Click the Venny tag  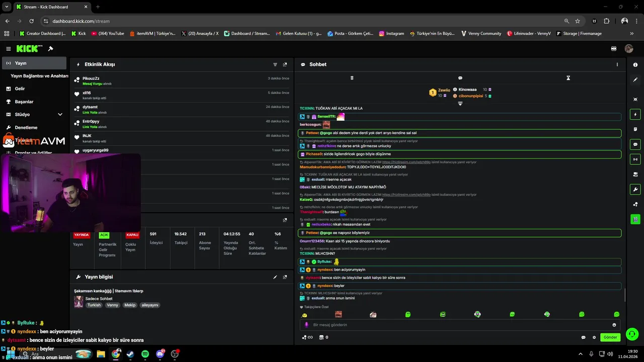pos(113,305)
